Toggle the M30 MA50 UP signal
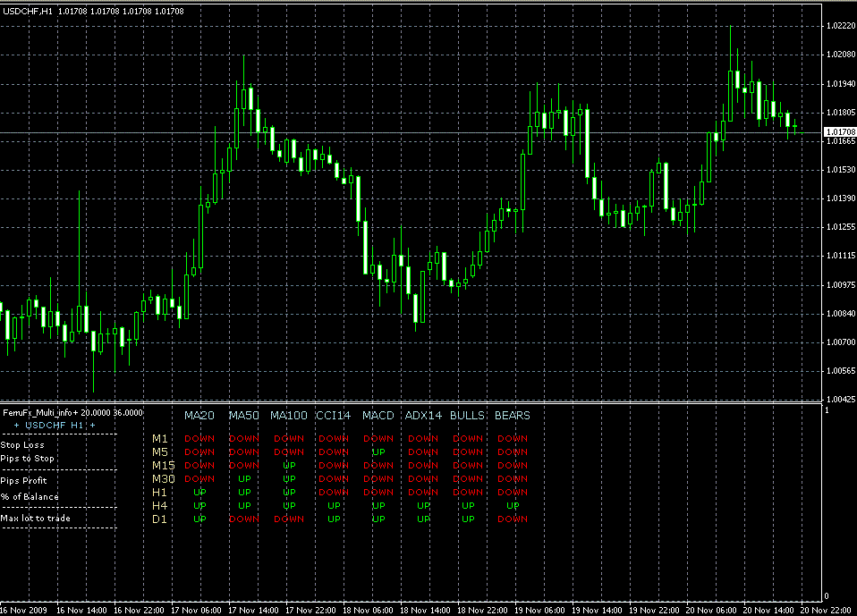 [243, 478]
